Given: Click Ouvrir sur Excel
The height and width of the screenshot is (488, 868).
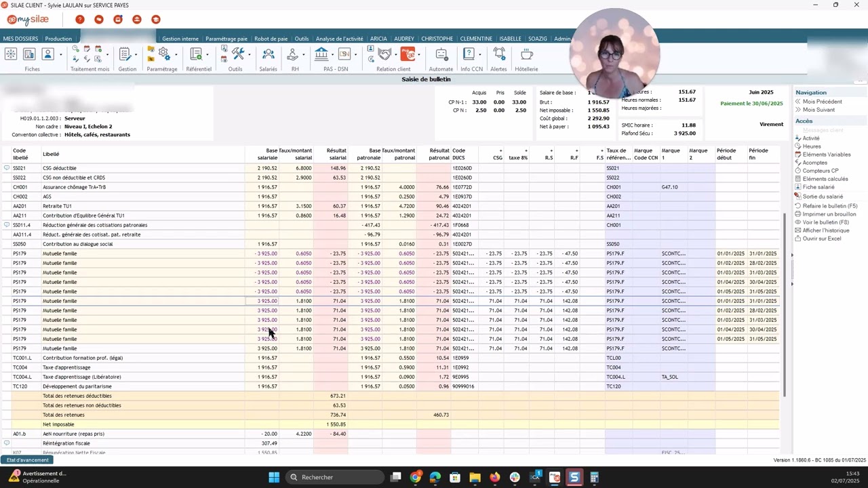Looking at the screenshot, I should pos(821,239).
